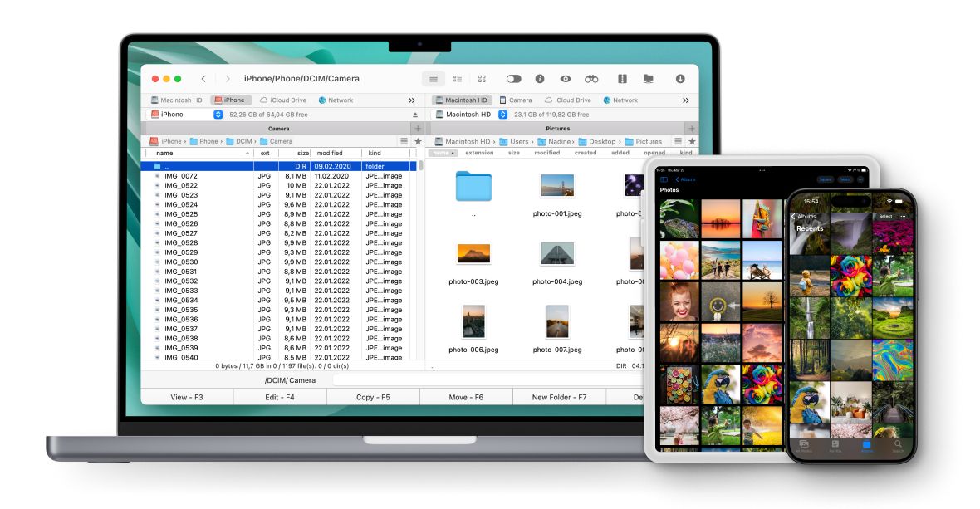Expand more drives in right drive bar
This screenshot has height=509, width=980.
686,100
